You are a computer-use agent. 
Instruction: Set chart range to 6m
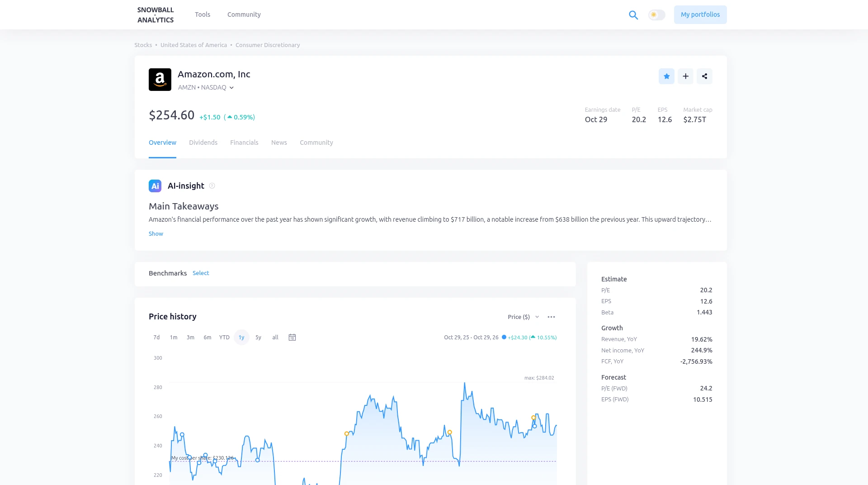[x=208, y=338]
